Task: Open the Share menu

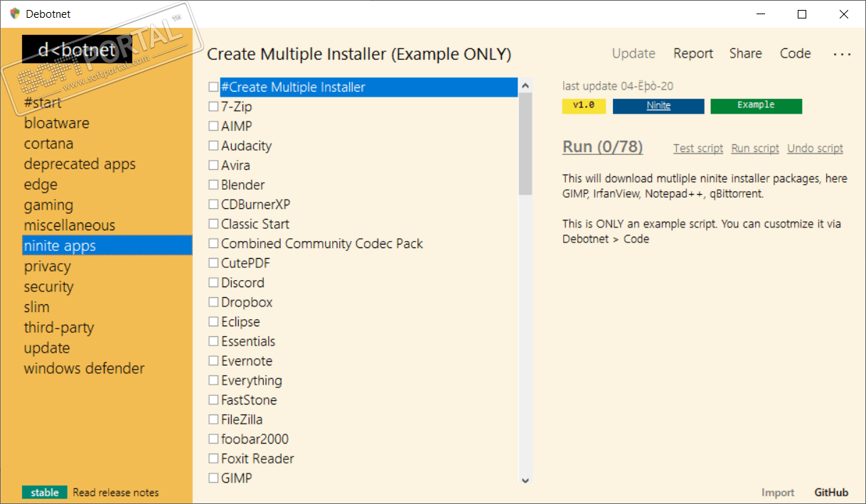Action: tap(745, 54)
